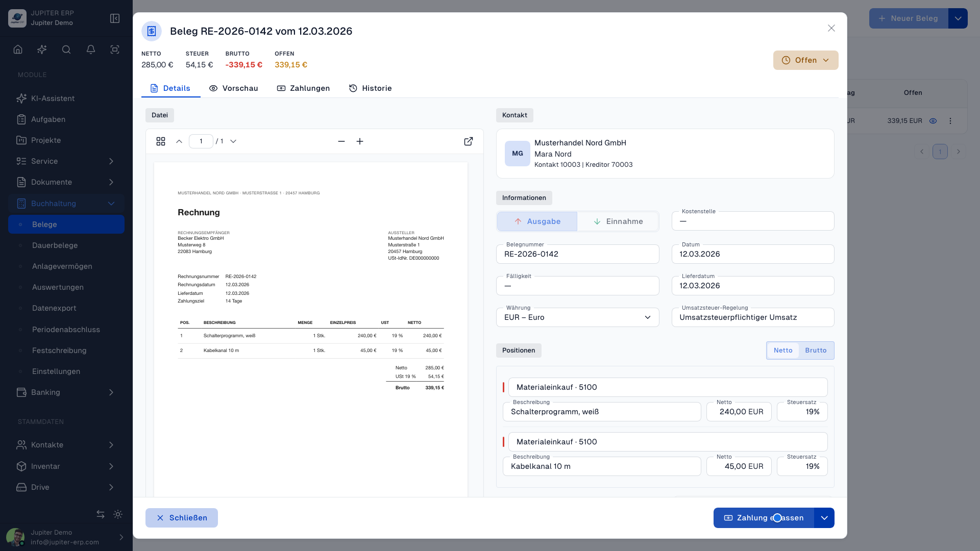
Task: Open the search magnifier icon
Action: point(66,49)
